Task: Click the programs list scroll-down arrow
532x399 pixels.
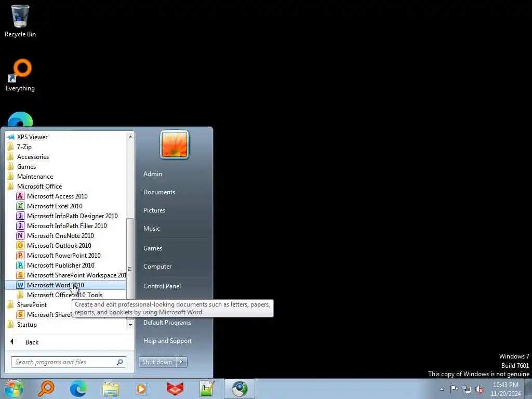Action: tap(130, 325)
